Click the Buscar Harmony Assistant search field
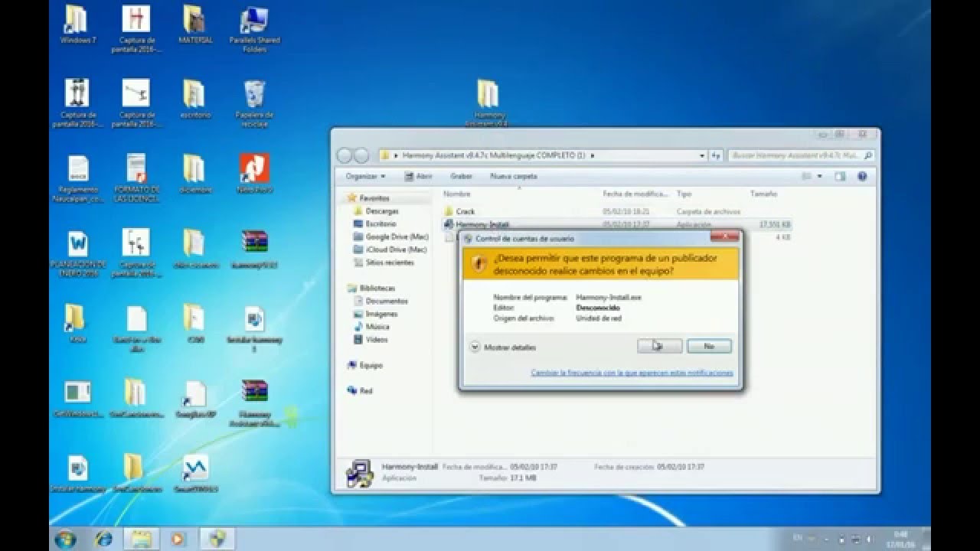980x551 pixels. pyautogui.click(x=801, y=155)
